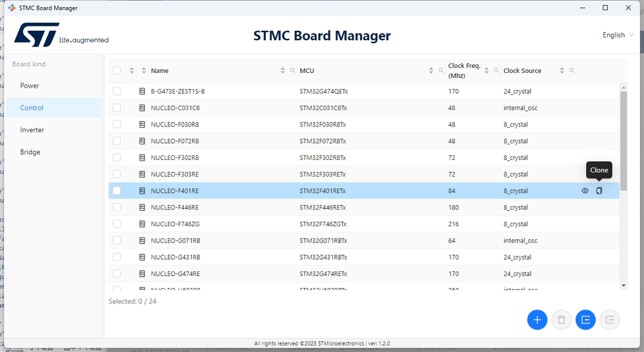The width and height of the screenshot is (644, 352).
Task: Click the scrollbar up arrow
Action: click(623, 88)
